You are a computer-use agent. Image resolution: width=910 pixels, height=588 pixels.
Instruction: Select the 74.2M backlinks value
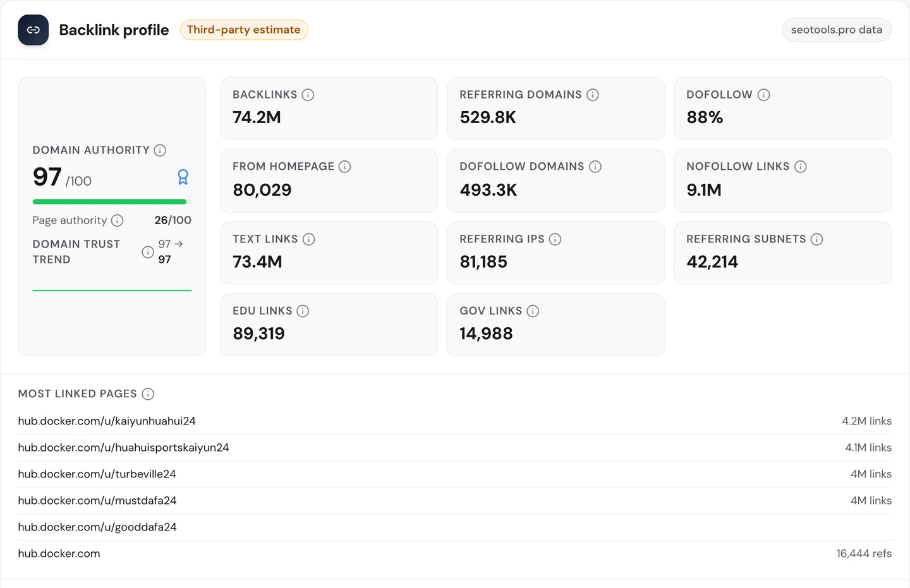[257, 117]
